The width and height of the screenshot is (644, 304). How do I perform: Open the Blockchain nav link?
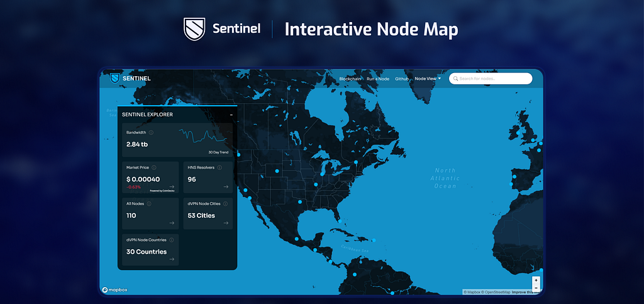(x=350, y=79)
